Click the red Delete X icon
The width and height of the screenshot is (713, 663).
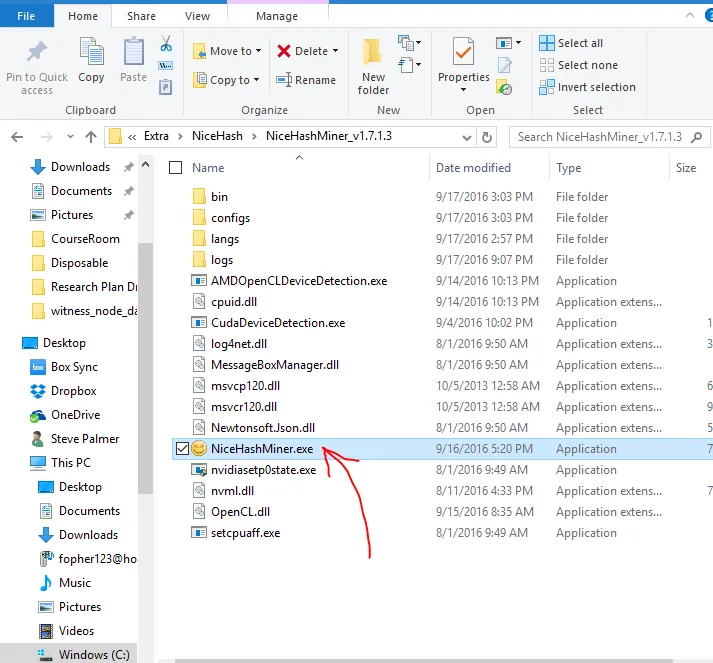284,51
